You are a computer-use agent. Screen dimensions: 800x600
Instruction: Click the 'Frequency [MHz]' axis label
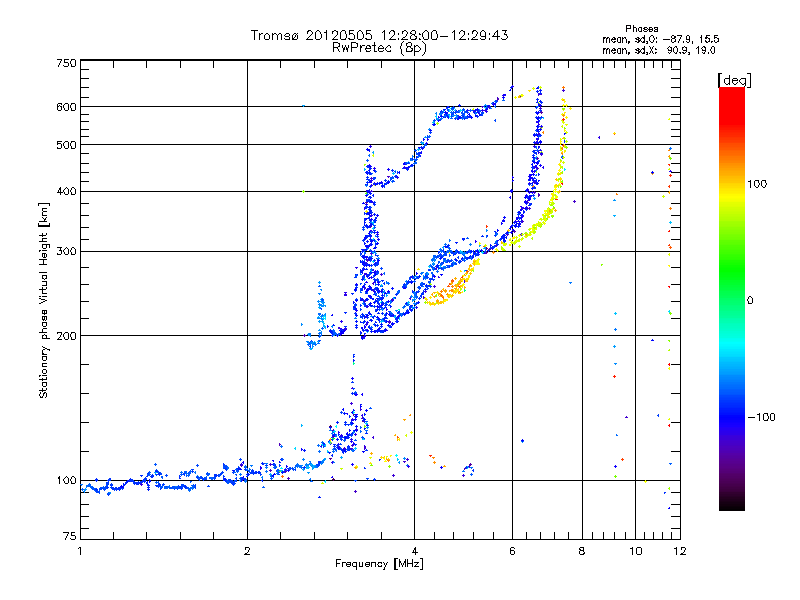[x=379, y=564]
